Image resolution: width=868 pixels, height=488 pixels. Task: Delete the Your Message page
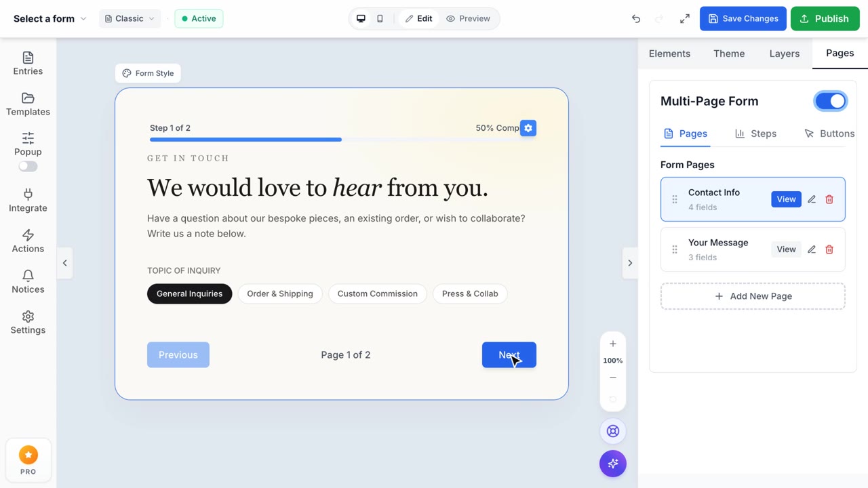[x=829, y=249]
